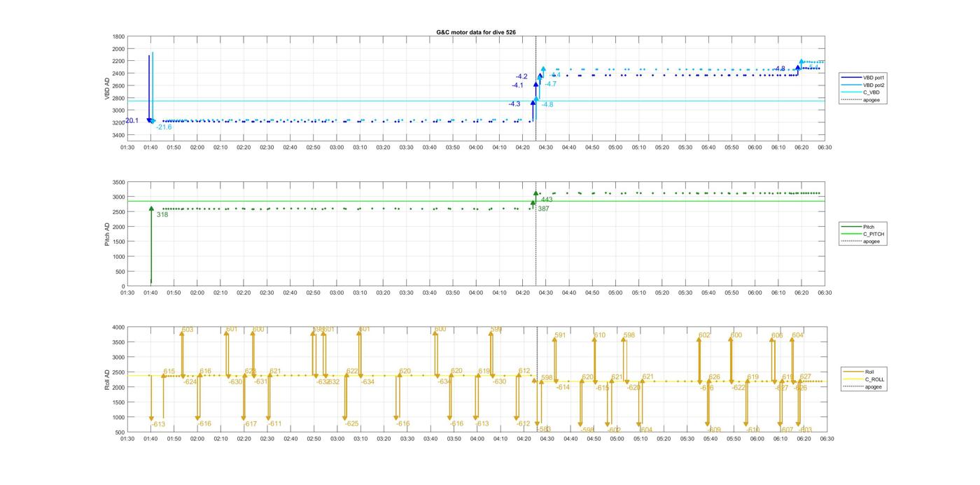980x485 pixels.
Task: Click the "-617" roll annotation
Action: [x=251, y=424]
